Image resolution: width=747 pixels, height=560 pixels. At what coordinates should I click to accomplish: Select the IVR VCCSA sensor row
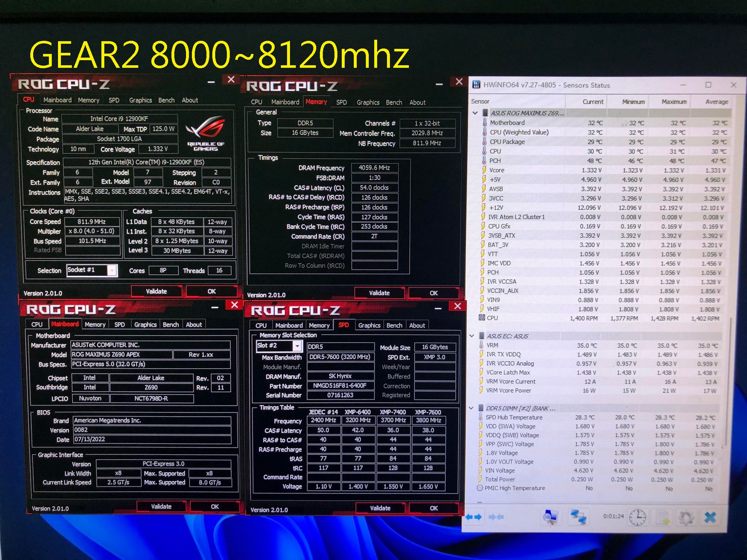pos(602,281)
